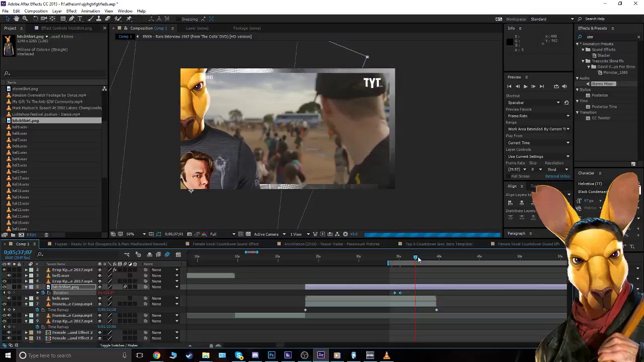Screen dimensions: 644x362
Task: Open the Effect menu
Action: tap(71, 11)
